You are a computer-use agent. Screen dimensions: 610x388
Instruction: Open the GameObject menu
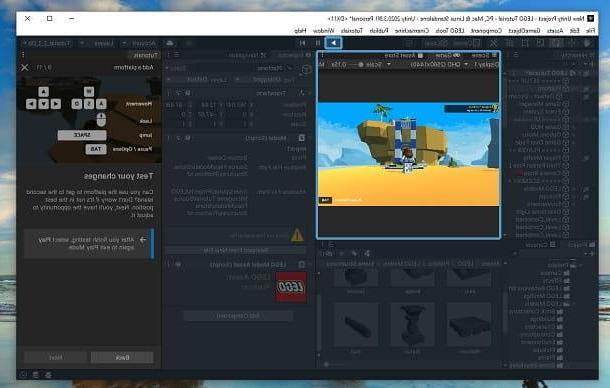[524, 30]
